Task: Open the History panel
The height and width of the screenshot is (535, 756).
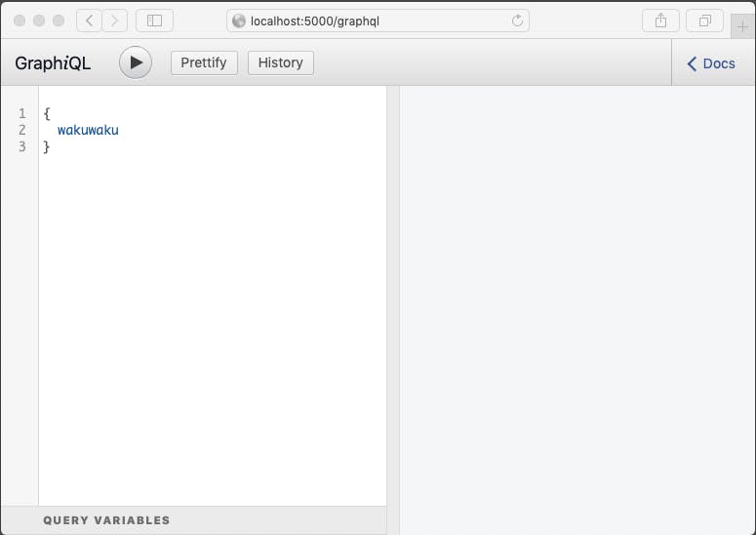Action: click(x=281, y=62)
